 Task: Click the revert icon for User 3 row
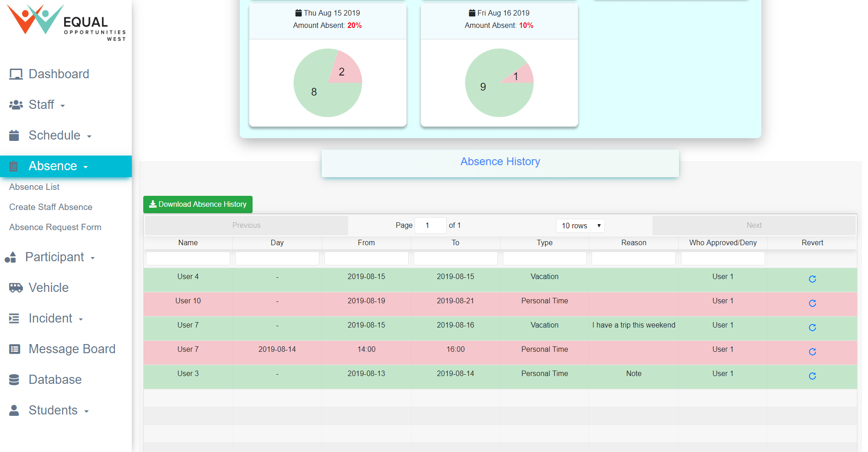point(812,376)
